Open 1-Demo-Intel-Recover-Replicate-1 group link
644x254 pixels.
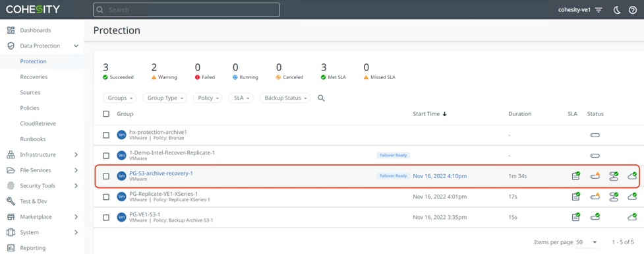(x=172, y=153)
